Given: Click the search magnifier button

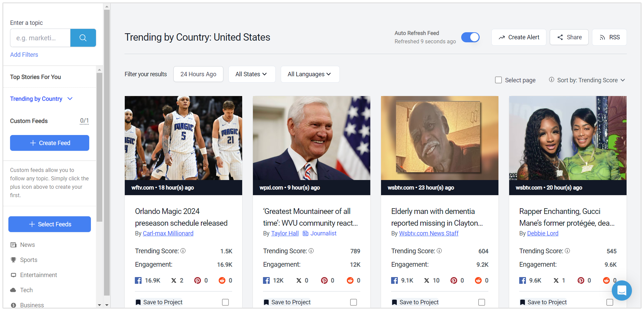Looking at the screenshot, I should coord(83,38).
